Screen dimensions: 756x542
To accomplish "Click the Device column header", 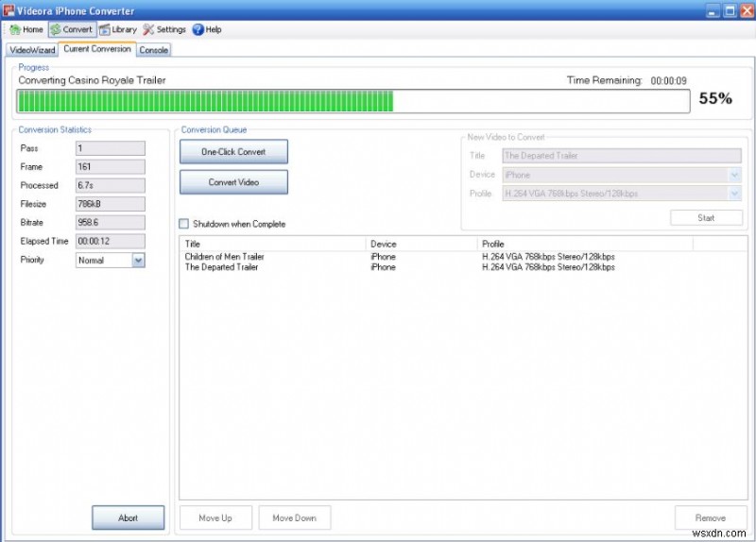I will pyautogui.click(x=421, y=244).
